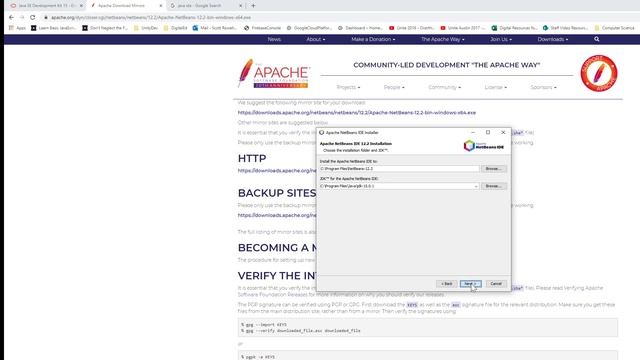640x360 pixels.
Task: Close the Java SE Development Kit tab
Action: (x=81, y=6)
